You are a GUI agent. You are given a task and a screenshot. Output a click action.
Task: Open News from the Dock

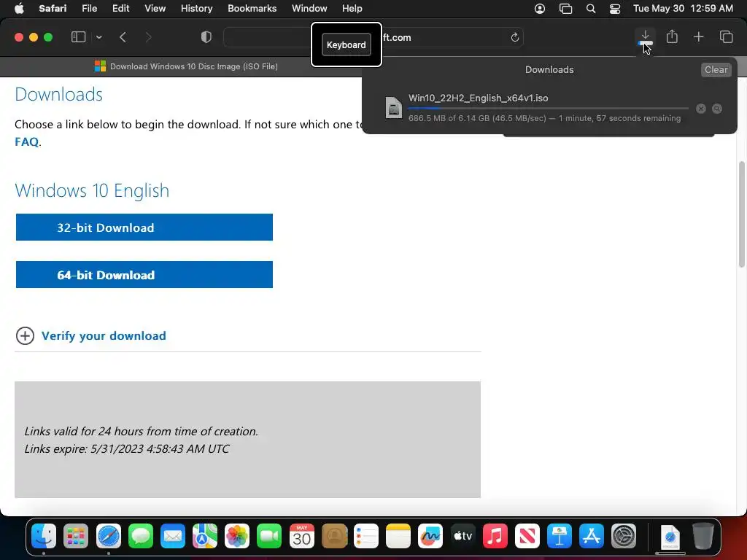click(527, 536)
